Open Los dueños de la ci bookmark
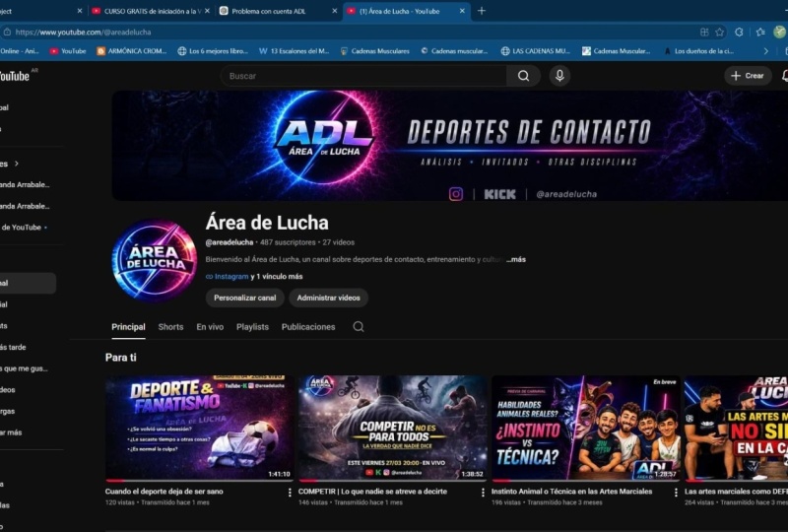The width and height of the screenshot is (788, 532). pyautogui.click(x=698, y=51)
